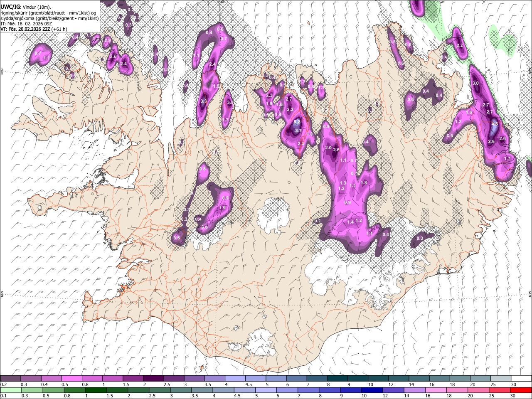Viewport: 532px width, 399px height.
Task: Click the UWC/IG Vindur (10m) title text
Action: click(26, 7)
